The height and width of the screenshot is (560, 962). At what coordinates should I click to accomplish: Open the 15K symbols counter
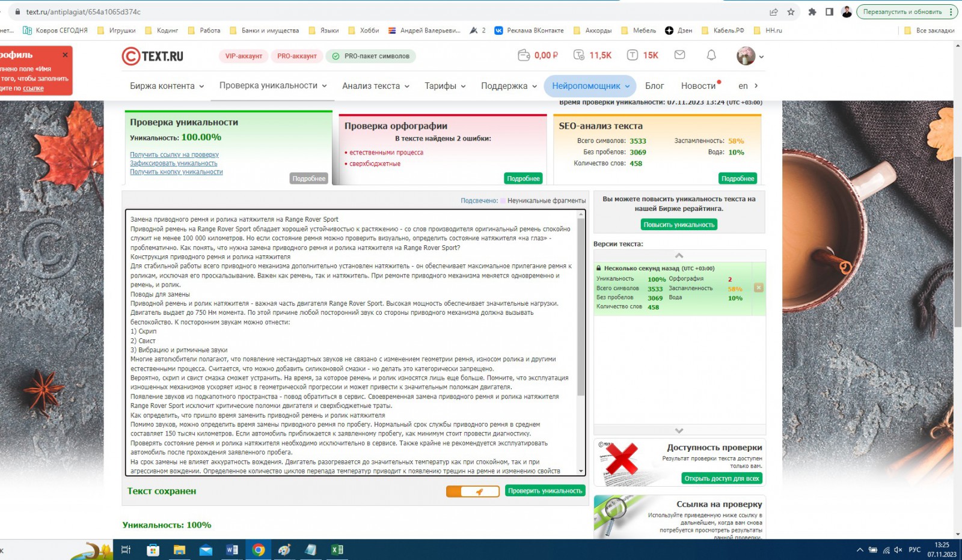(643, 55)
